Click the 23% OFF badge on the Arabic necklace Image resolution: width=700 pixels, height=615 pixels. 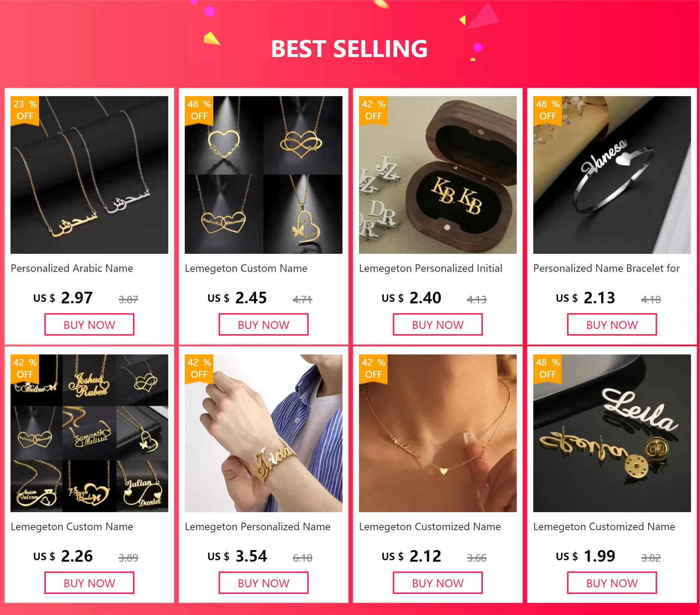pos(25,110)
